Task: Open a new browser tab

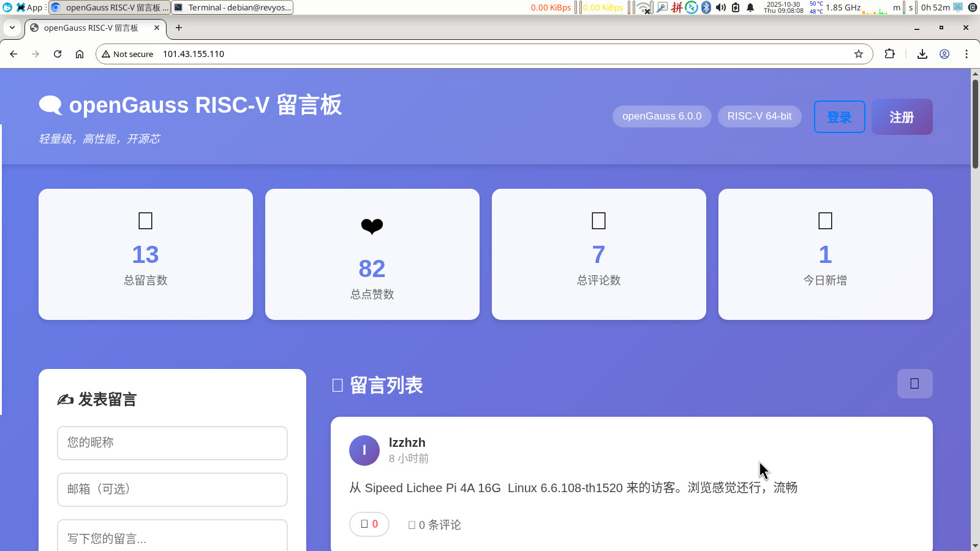Action: pos(179,28)
